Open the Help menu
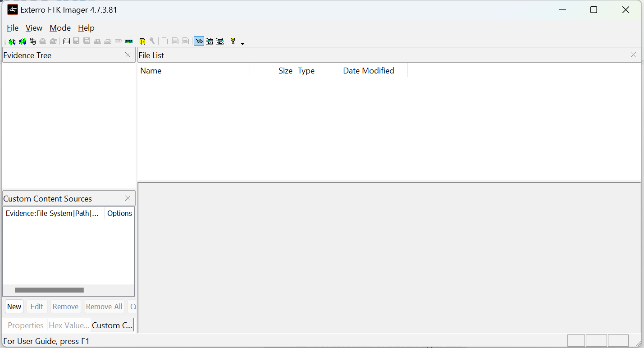644x348 pixels. [86, 28]
